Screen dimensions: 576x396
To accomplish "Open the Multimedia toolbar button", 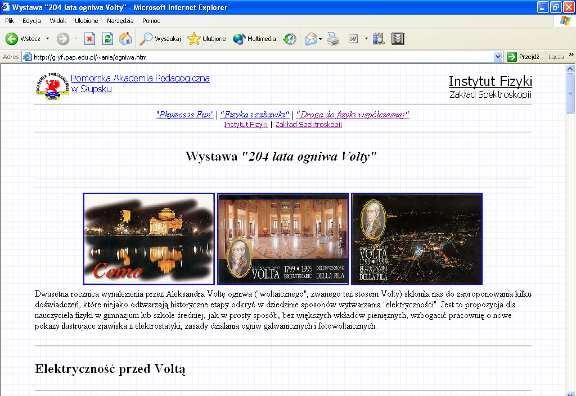I will pos(254,39).
